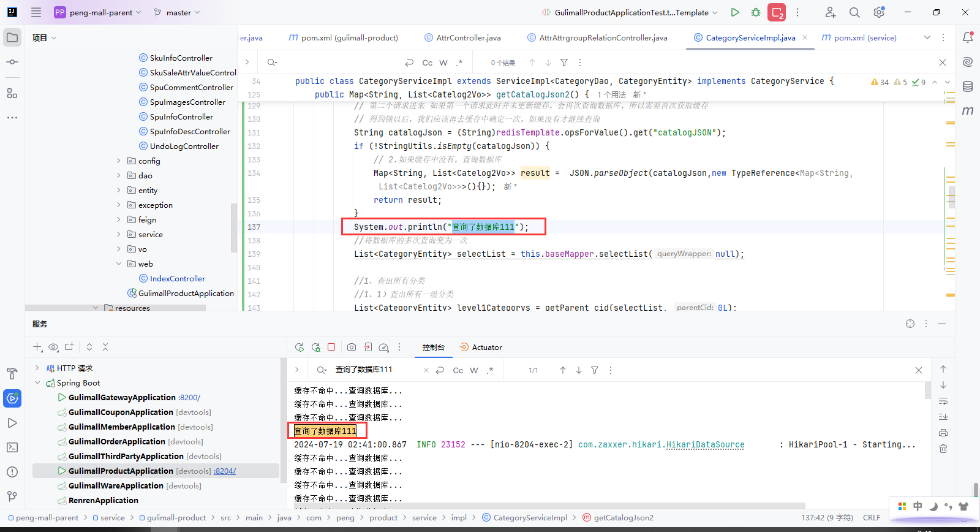Screen dimensions: 980x532
Task: Click the HikariDataSource link in the log
Action: click(705, 444)
